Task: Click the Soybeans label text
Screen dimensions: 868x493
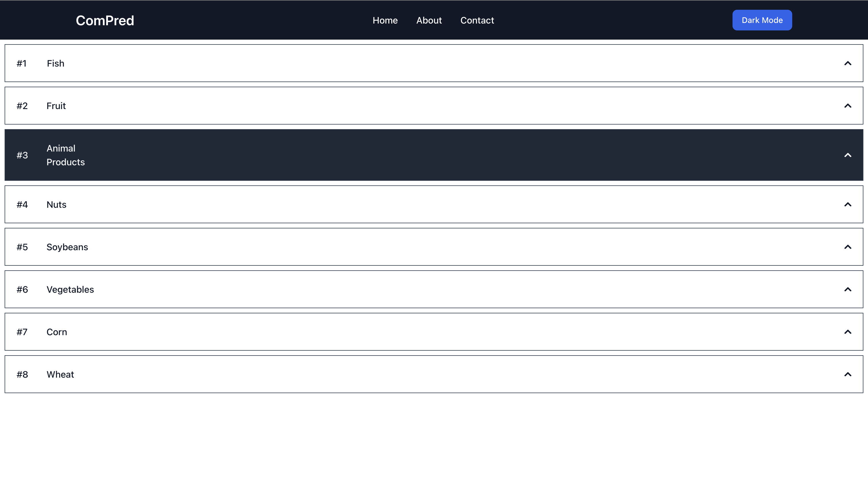Action: (x=67, y=247)
